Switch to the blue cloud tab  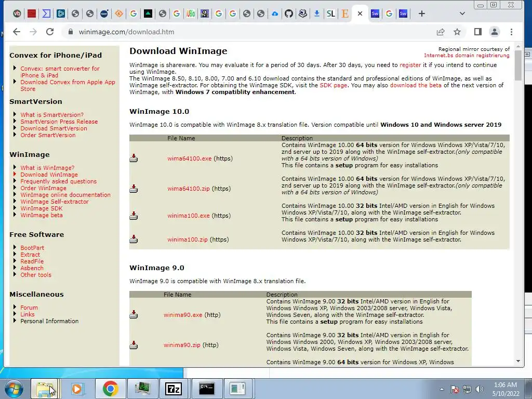coord(274,14)
